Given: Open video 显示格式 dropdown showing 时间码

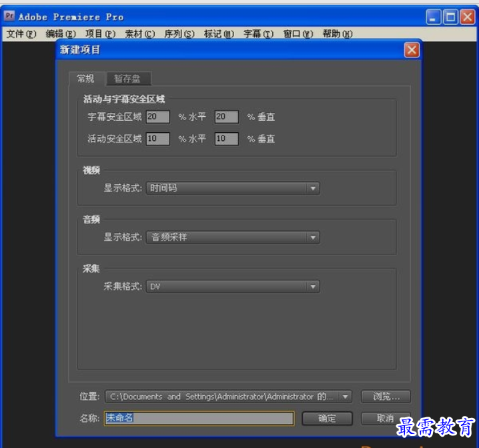Looking at the screenshot, I should [x=233, y=188].
